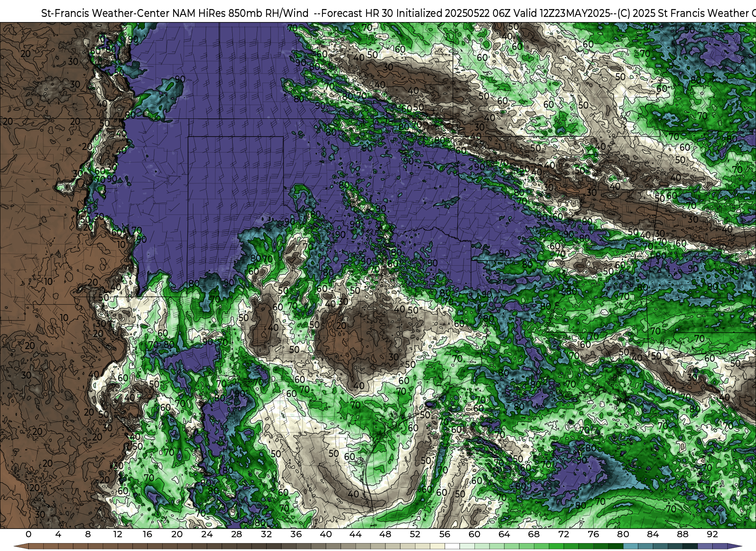
Task: Click the colorbar label "68"
Action: (534, 534)
